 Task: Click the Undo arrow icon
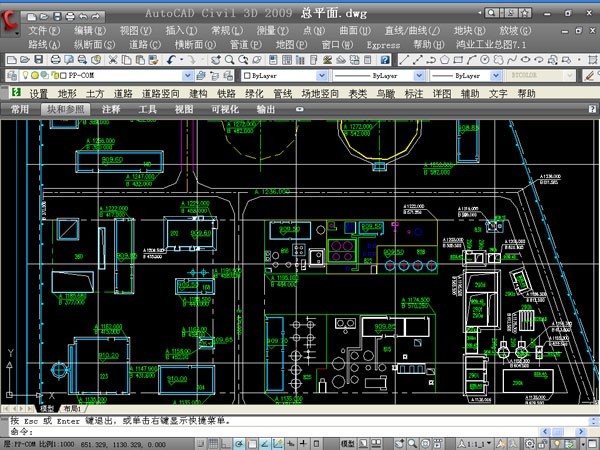click(x=171, y=60)
